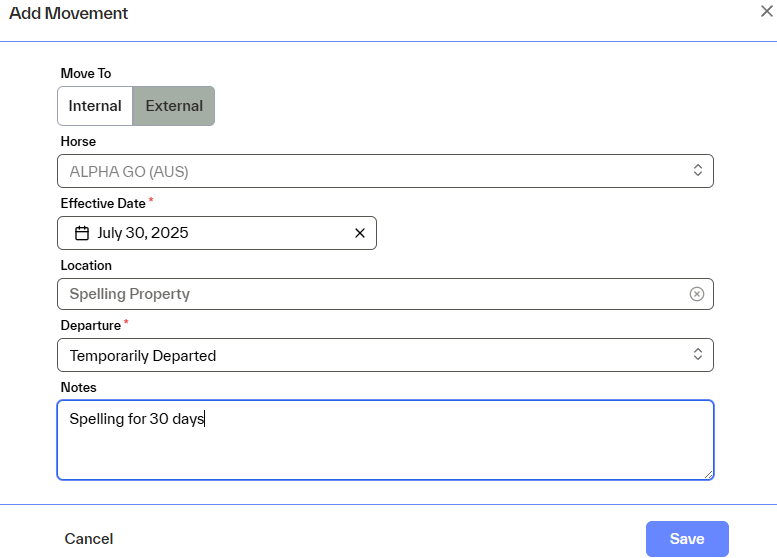Click the Location field label
The width and height of the screenshot is (777, 558).
coord(86,265)
